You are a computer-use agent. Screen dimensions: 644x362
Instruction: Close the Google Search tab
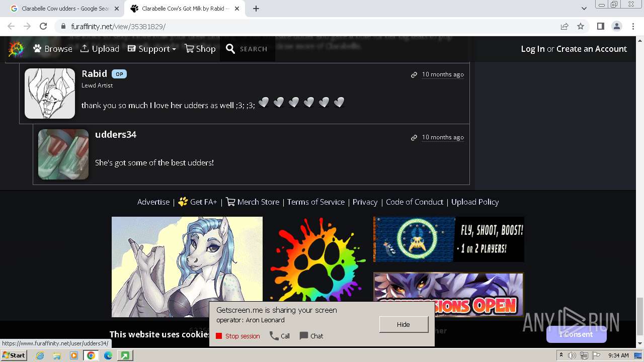[x=117, y=9]
